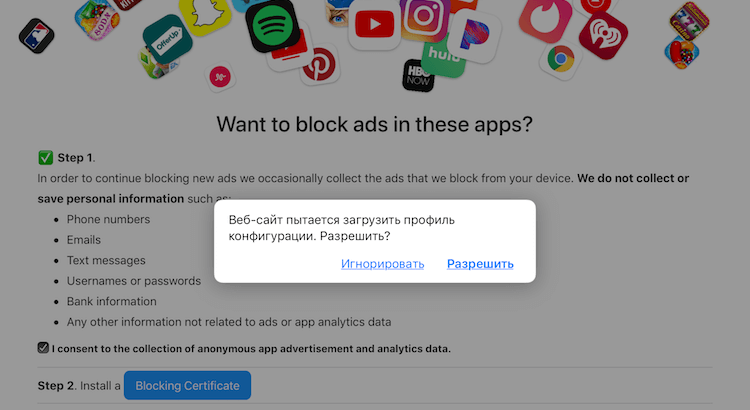Click the YouTube app icon
This screenshot has width=750, height=410.
click(375, 24)
